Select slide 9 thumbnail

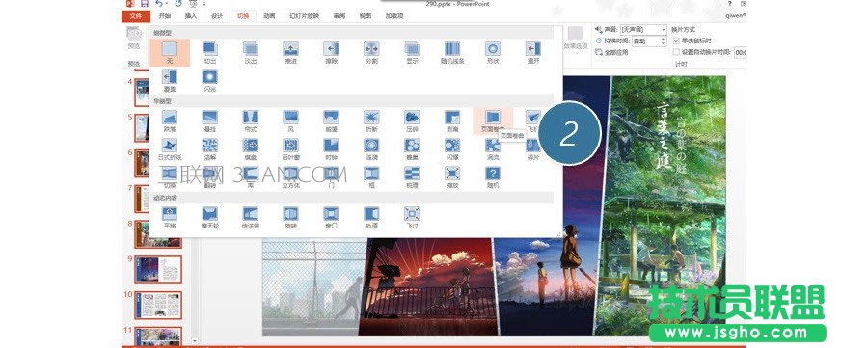pyautogui.click(x=158, y=270)
